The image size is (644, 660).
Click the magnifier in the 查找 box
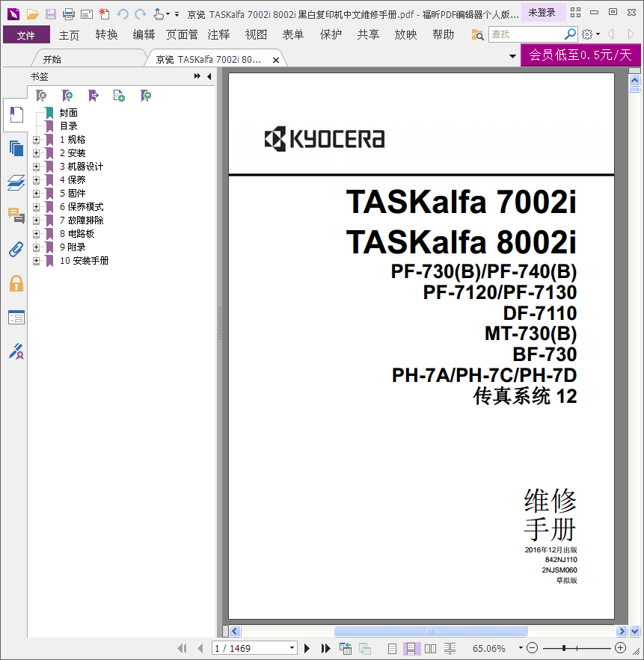click(x=570, y=34)
